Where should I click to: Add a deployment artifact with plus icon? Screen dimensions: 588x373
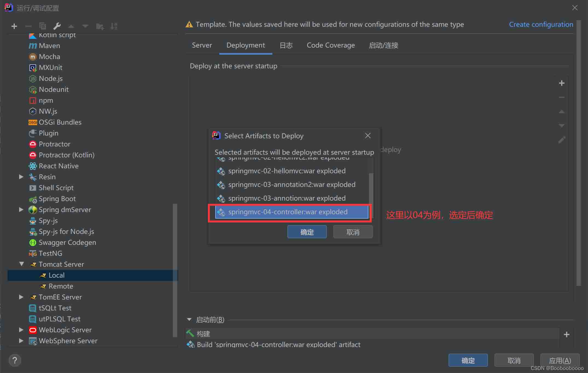tap(561, 83)
